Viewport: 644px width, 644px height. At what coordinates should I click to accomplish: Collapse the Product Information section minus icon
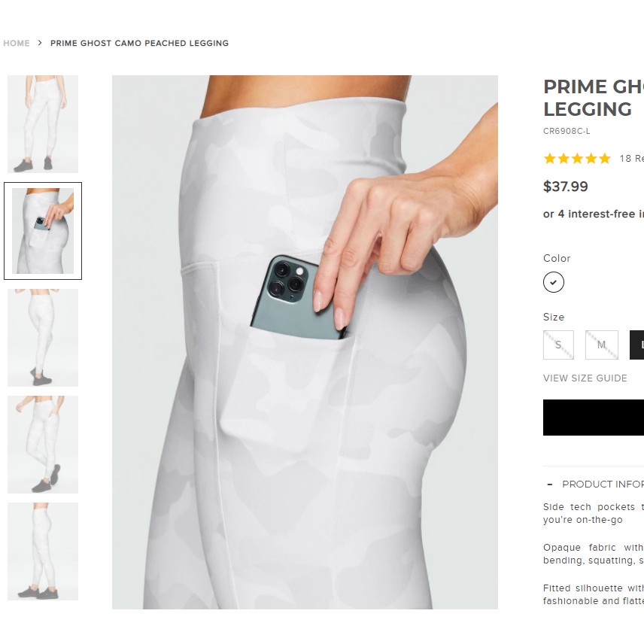tap(549, 485)
